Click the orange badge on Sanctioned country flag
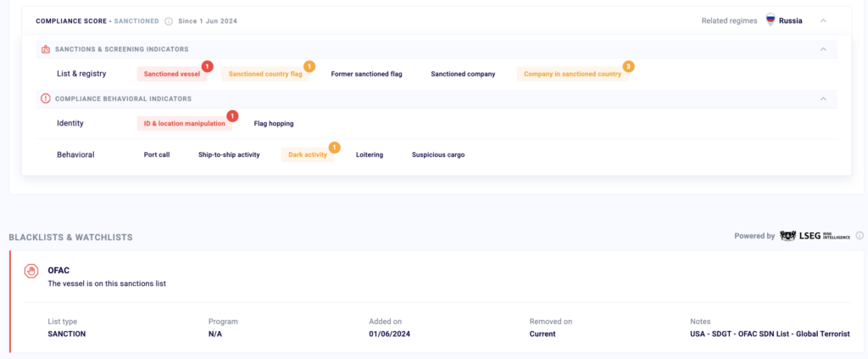This screenshot has height=359, width=868. (x=309, y=66)
